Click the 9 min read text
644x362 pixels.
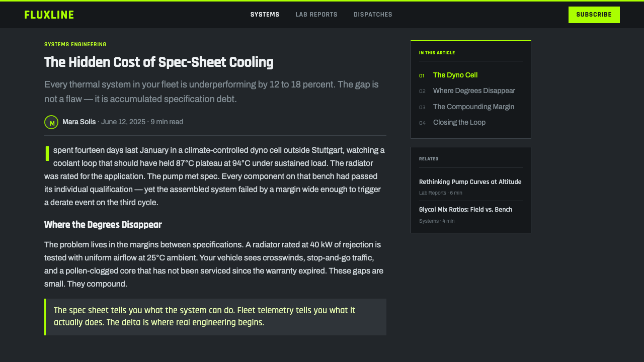pos(167,122)
